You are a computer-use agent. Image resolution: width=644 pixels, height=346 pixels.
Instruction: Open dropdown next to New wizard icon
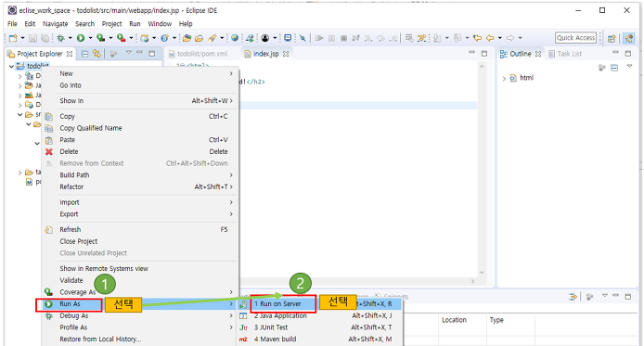22,38
